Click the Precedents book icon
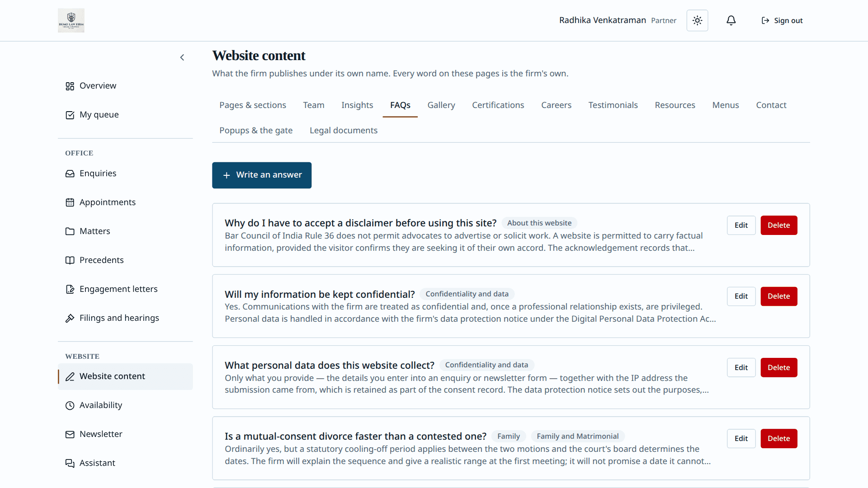 [70, 260]
